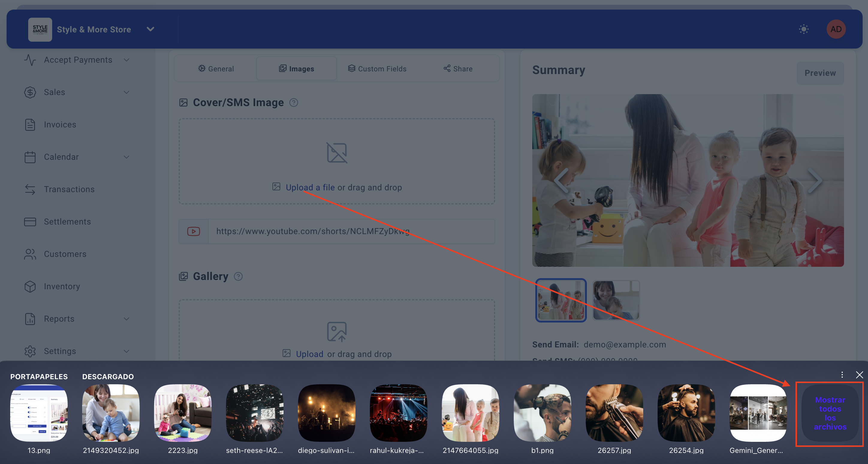Show the next image in the Summary carousel
This screenshot has width=868, height=464.
click(x=815, y=181)
